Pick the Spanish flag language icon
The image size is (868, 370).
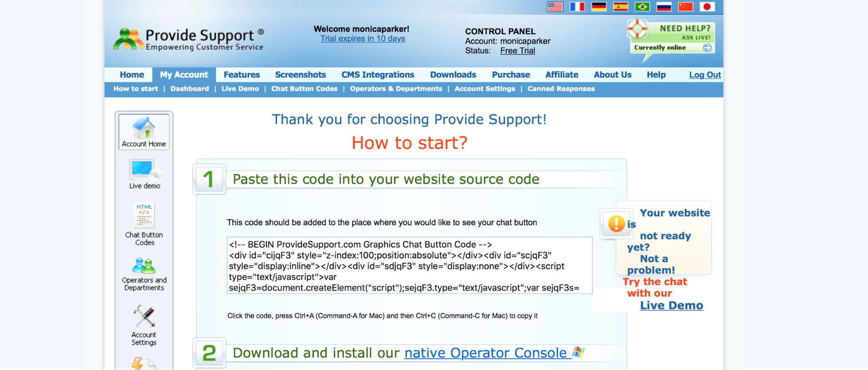pyautogui.click(x=620, y=7)
